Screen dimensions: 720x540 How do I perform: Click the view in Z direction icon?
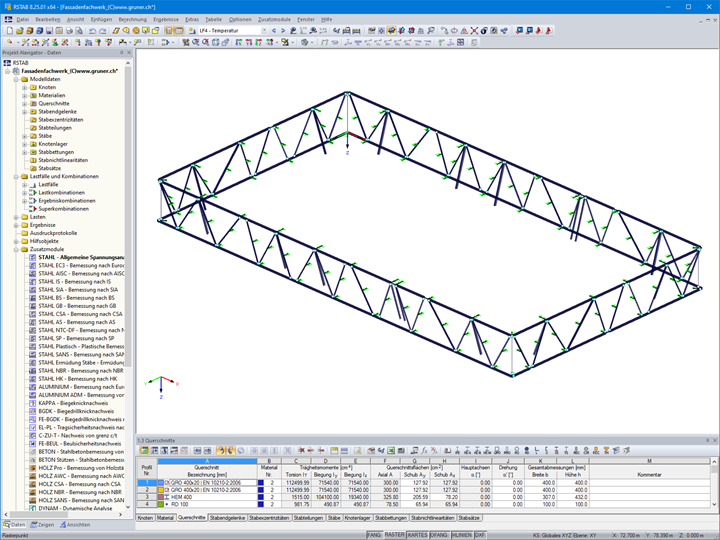pyautogui.click(x=259, y=42)
